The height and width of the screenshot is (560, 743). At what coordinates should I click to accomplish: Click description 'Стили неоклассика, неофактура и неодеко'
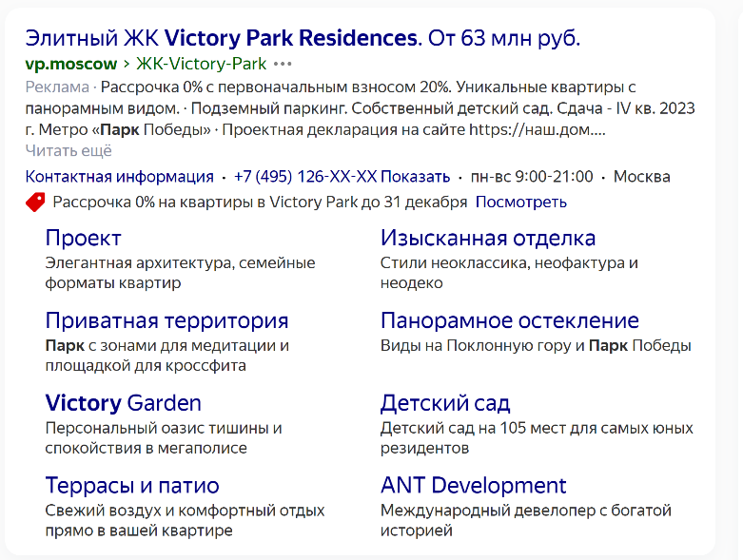pyautogui.click(x=509, y=273)
